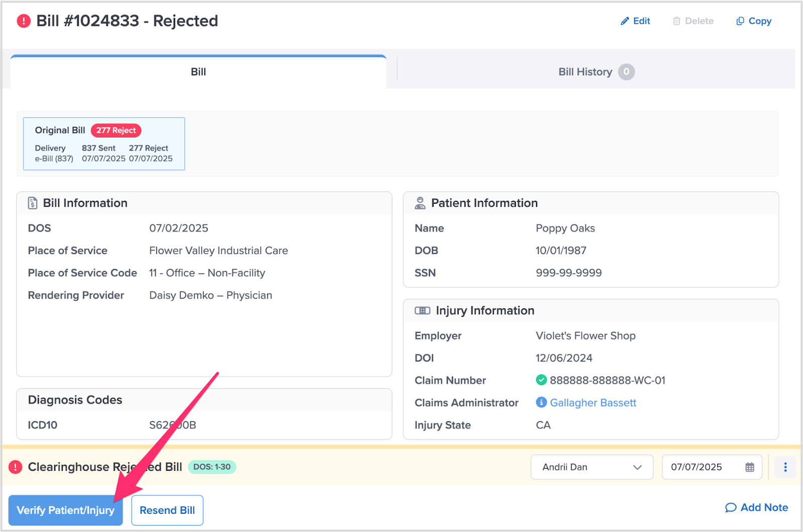Click the Delete trash icon
The width and height of the screenshot is (803, 532).
point(677,21)
